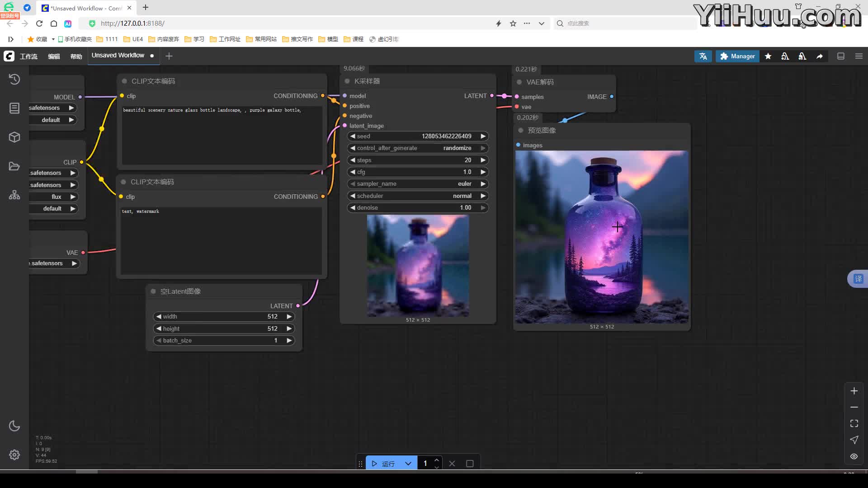868x488 pixels.
Task: Open the queue history sidebar icon
Action: pos(14,79)
